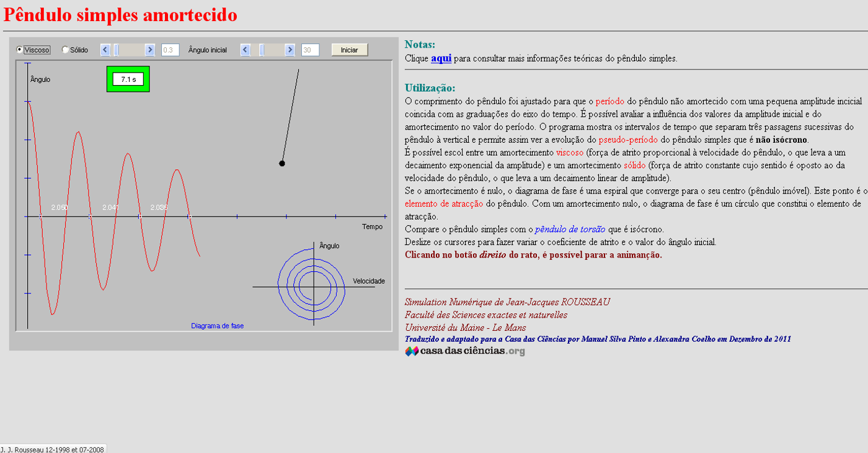Click left arrow of Ângulo inicial scrollbar
868x453 pixels.
[245, 50]
